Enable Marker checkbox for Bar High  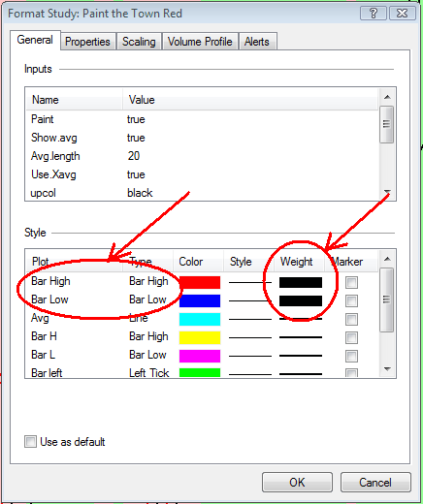[x=351, y=282]
